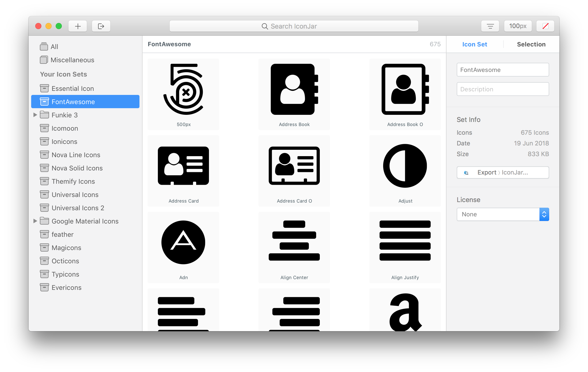588x372 pixels.
Task: Select the Themify Icons set
Action: coord(85,181)
